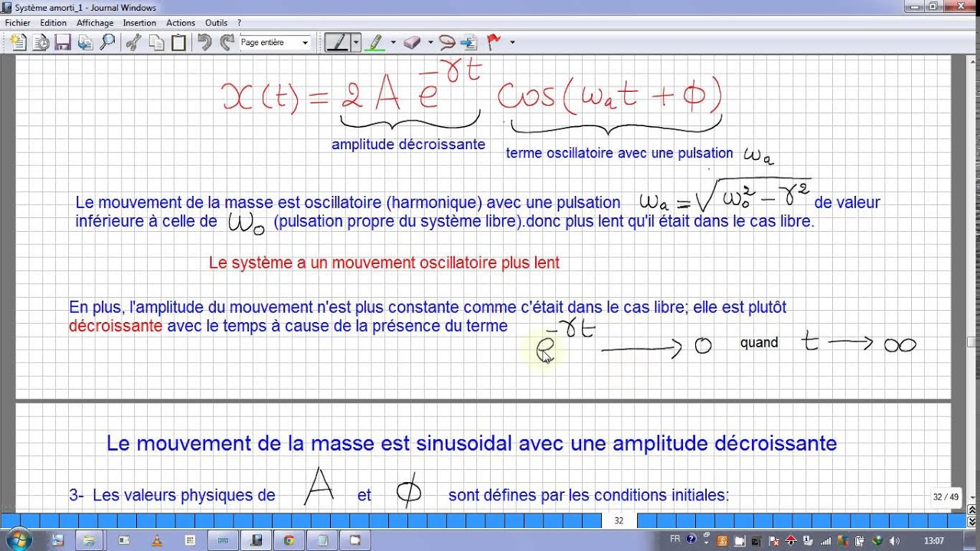Click the Paste clipboard icon
980x551 pixels.
point(178,43)
